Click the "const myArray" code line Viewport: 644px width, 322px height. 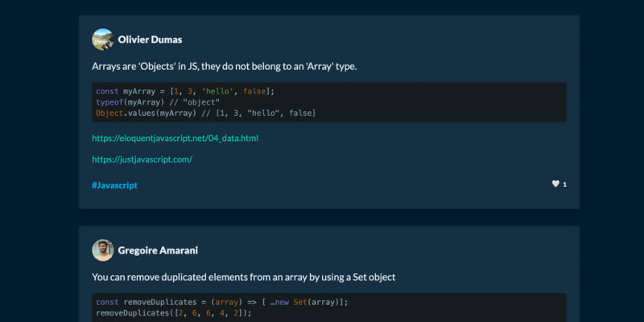184,91
